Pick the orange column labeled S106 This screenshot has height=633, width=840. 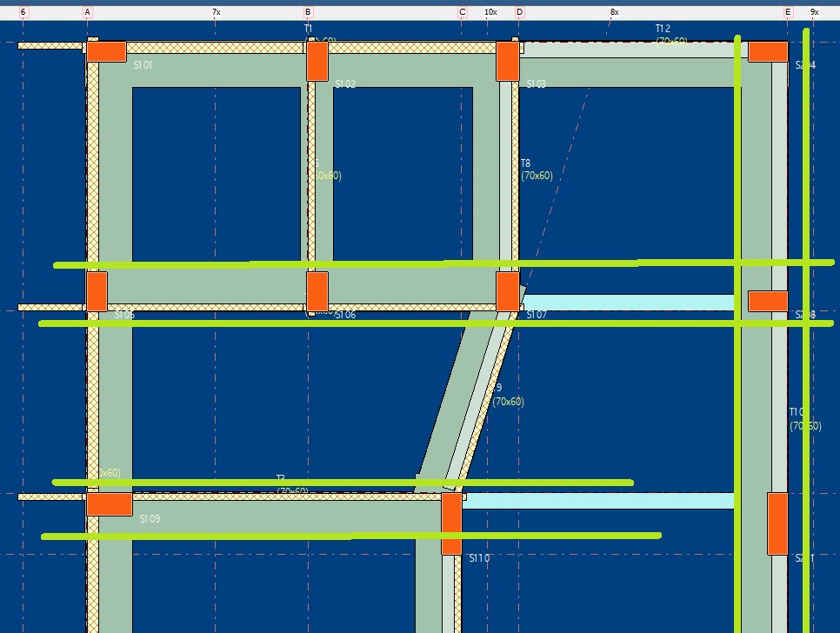[317, 291]
